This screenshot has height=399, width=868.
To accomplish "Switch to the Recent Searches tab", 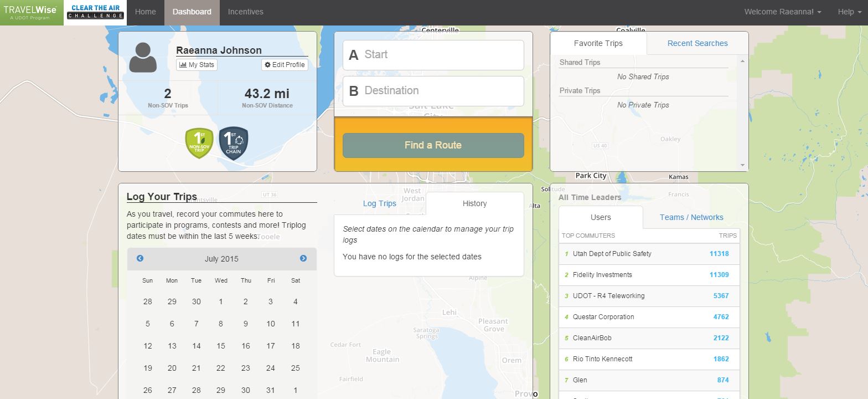I will (697, 43).
